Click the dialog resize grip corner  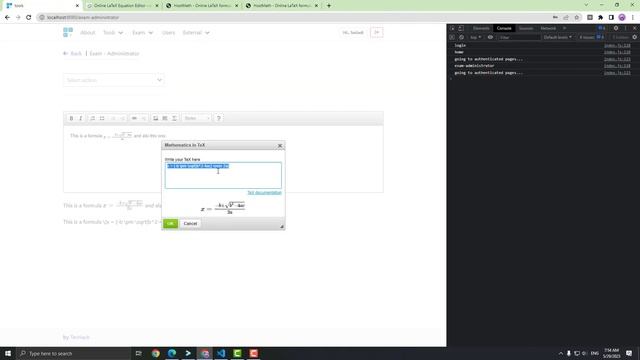tap(282, 227)
